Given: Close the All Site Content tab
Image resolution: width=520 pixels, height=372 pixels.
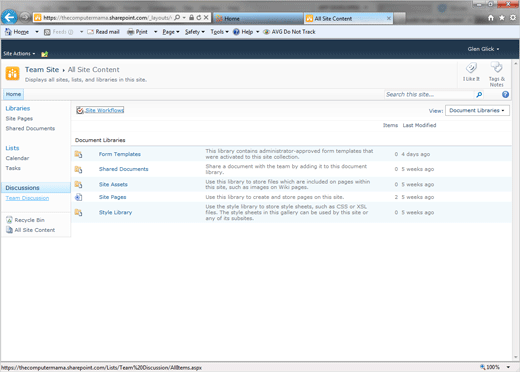Looking at the screenshot, I should 389,18.
